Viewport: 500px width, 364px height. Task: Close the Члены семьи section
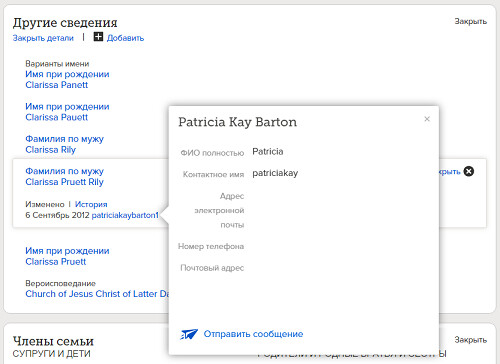[x=471, y=340]
